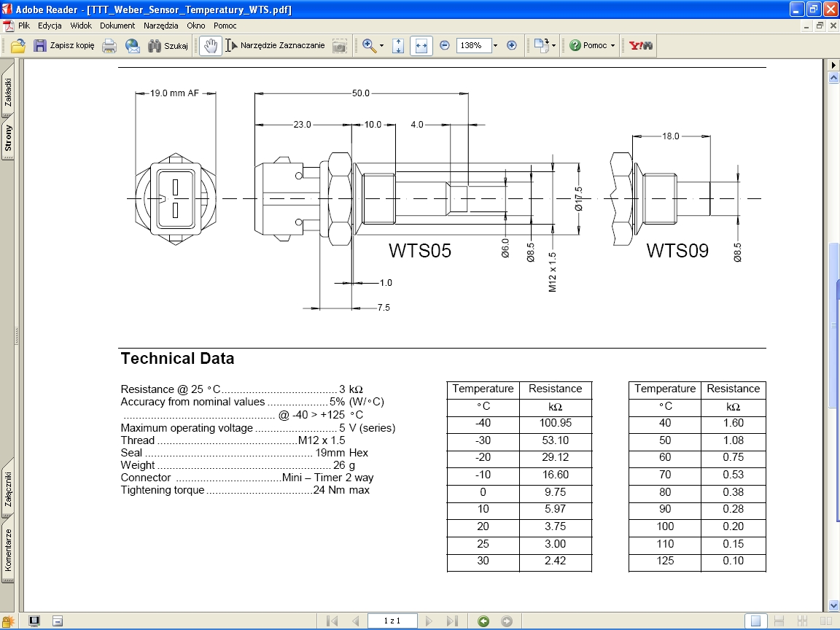Open the Plik menu
Image resolution: width=840 pixels, height=630 pixels.
point(24,26)
